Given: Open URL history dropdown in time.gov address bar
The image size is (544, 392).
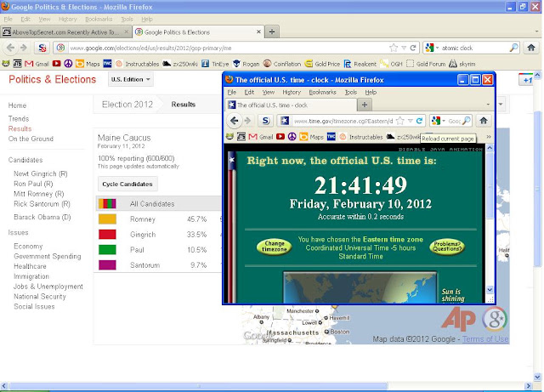Looking at the screenshot, I should pyautogui.click(x=411, y=121).
